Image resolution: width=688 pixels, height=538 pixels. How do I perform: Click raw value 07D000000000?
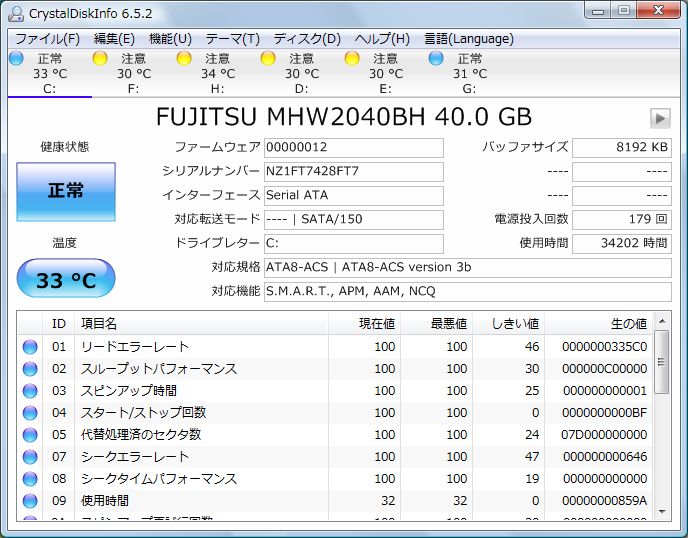(604, 434)
